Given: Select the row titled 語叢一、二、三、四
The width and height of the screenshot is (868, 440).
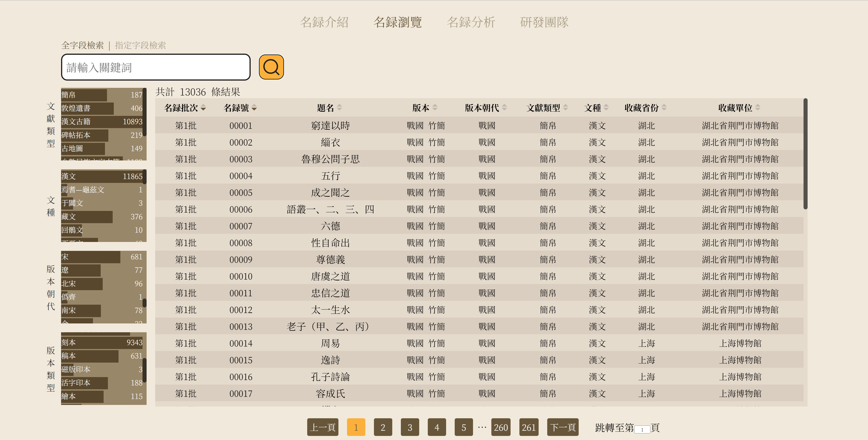Looking at the screenshot, I should tap(479, 209).
